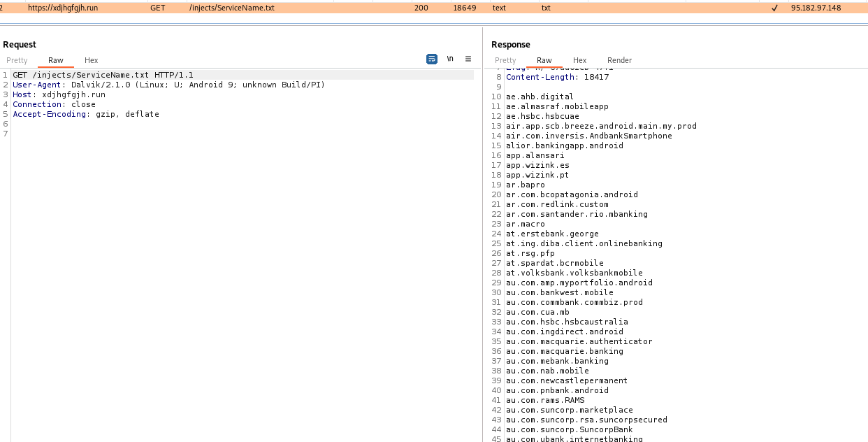Open the Pretty view of the Response

505,60
